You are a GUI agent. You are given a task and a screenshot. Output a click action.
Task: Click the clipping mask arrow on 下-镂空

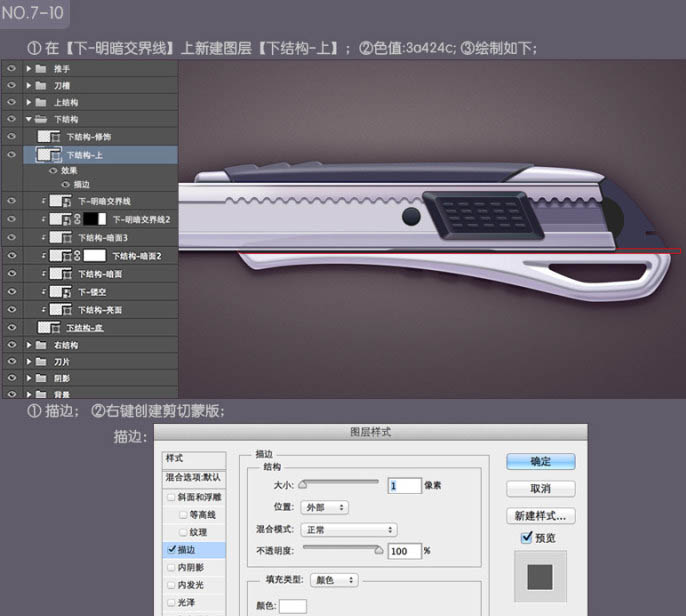(43, 291)
